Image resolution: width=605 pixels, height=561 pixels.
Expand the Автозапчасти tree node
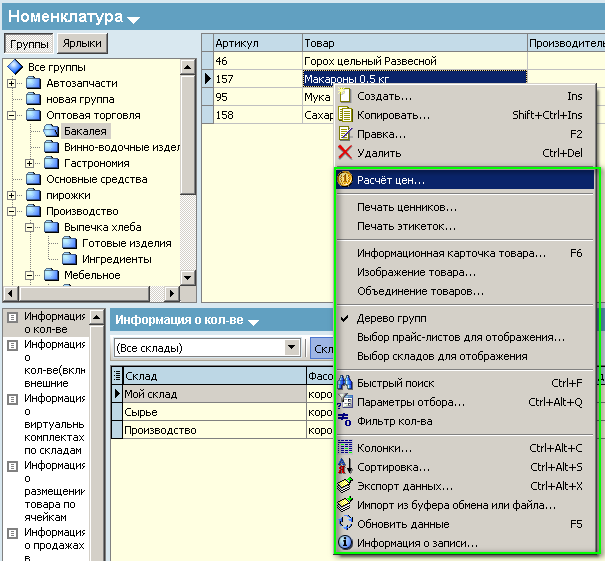[x=12, y=83]
